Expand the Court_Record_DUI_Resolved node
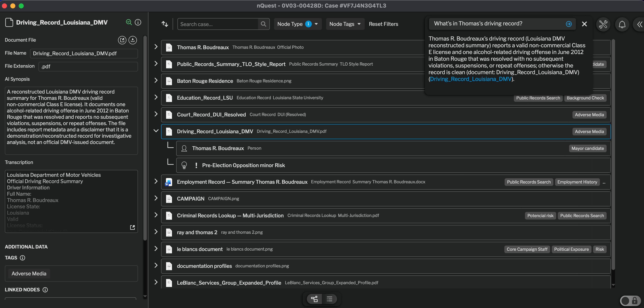 coord(156,114)
